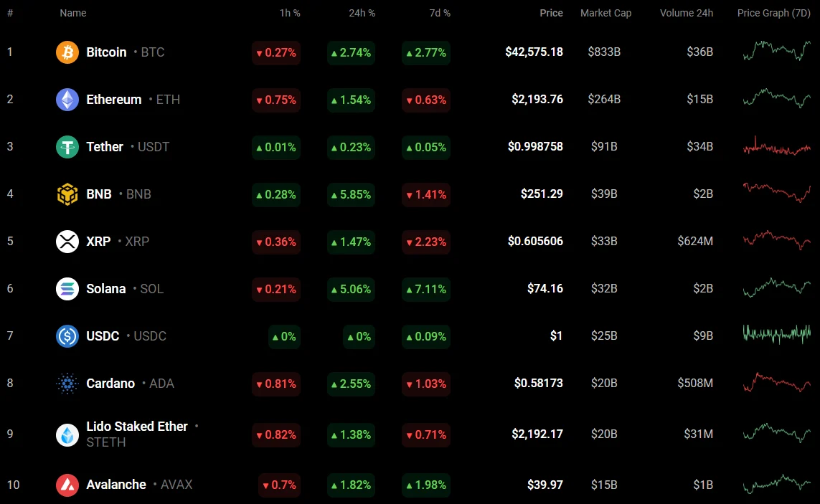Click the USDC logo icon

67,336
